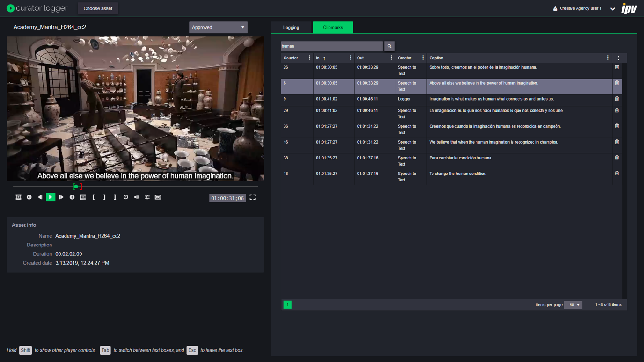Open the Approved status dropdown
The width and height of the screenshot is (644, 362).
click(x=218, y=27)
